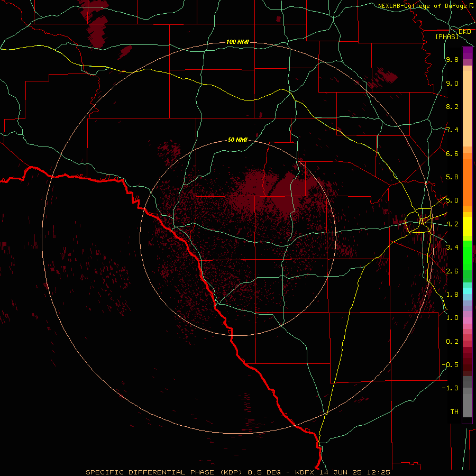This screenshot has width=476, height=476.
Task: Click the NEXLAB-College of DuPage text
Action: click(x=422, y=6)
